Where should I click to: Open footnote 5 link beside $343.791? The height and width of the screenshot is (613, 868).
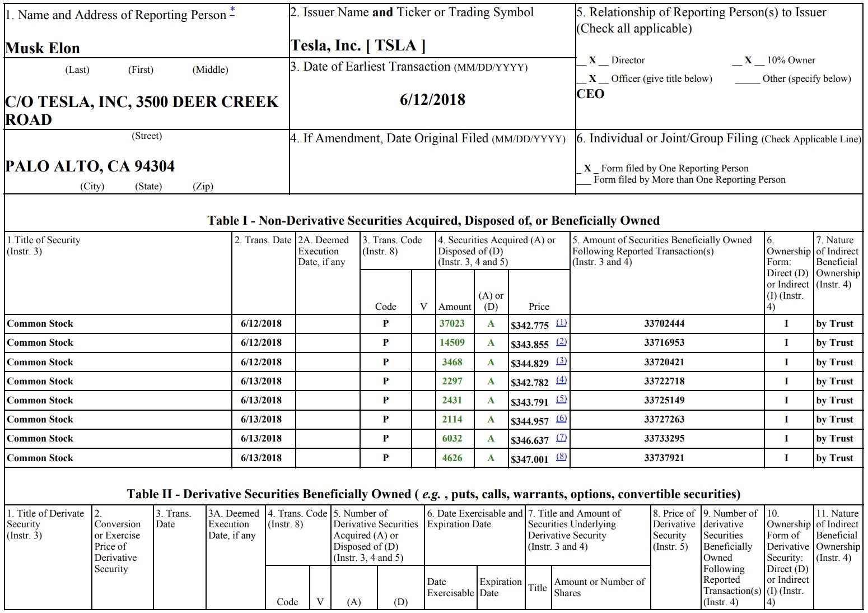(561, 399)
